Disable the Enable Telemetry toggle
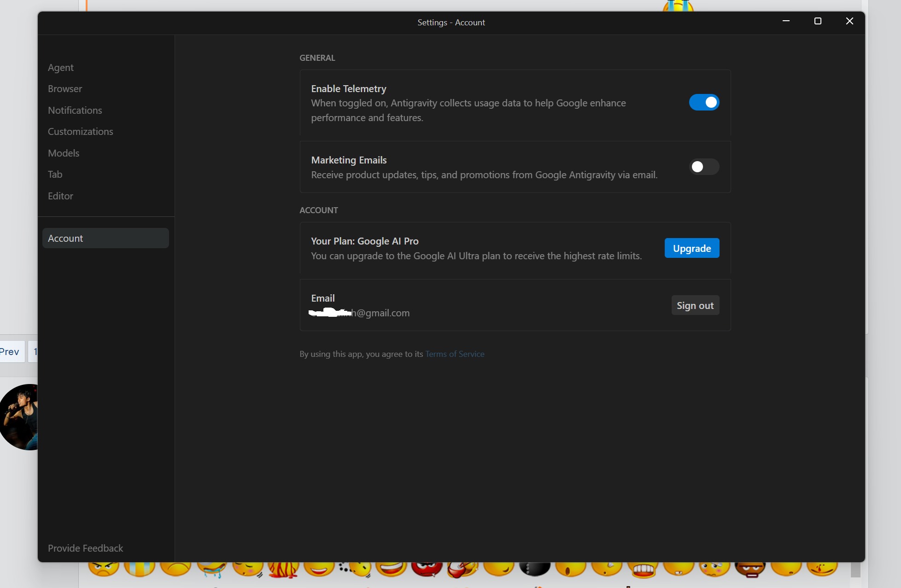 pyautogui.click(x=704, y=102)
